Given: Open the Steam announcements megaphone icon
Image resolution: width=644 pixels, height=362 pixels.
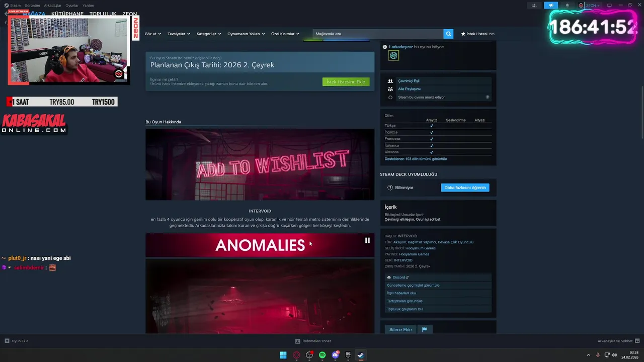Looking at the screenshot, I should (551, 6).
